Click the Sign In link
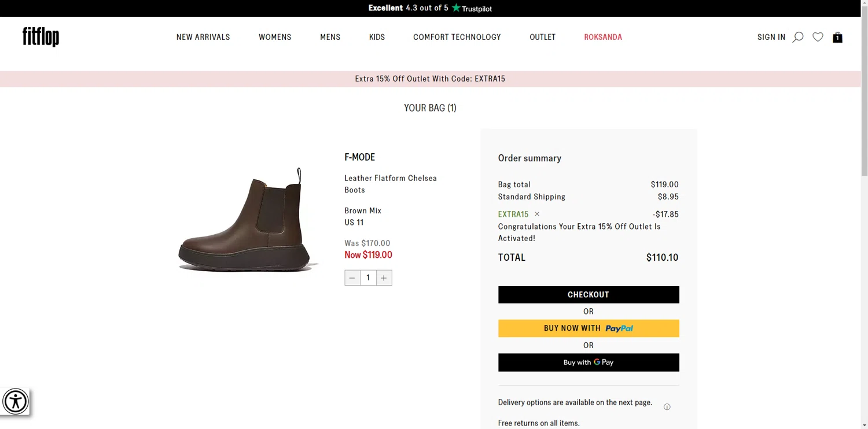The width and height of the screenshot is (868, 429). point(771,37)
